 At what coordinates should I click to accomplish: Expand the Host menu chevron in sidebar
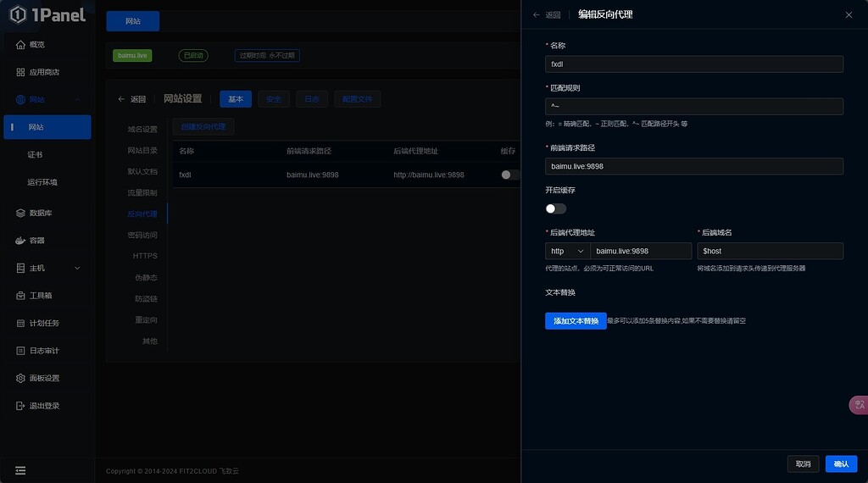click(x=78, y=269)
